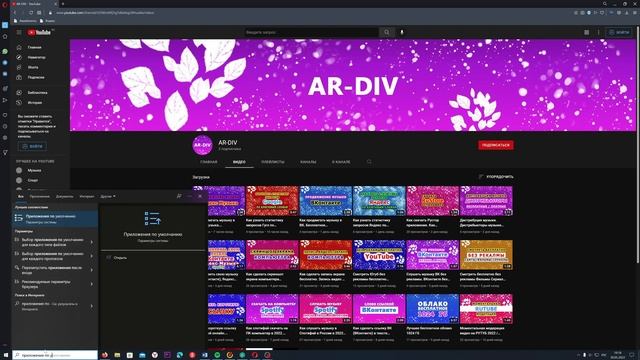Open Главная in YouTube sidebar
This screenshot has width=640, height=360.
point(40,47)
